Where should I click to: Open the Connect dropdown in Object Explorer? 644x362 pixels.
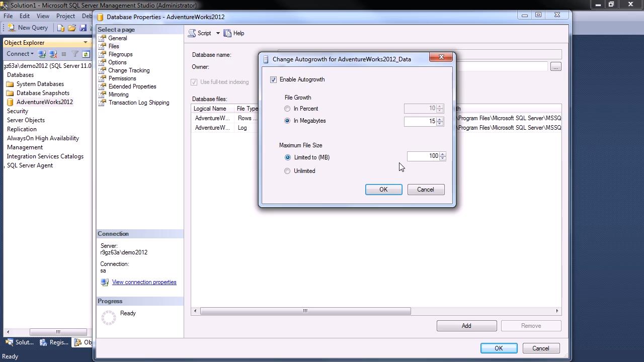20,54
